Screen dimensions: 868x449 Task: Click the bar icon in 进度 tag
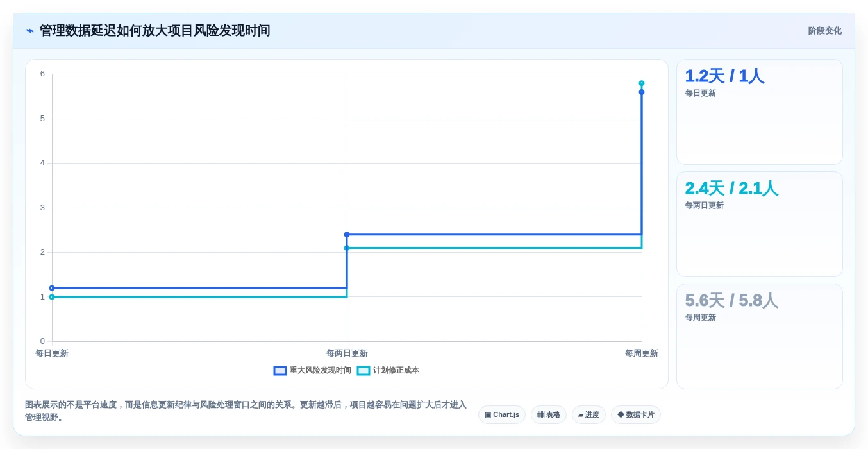point(581,415)
